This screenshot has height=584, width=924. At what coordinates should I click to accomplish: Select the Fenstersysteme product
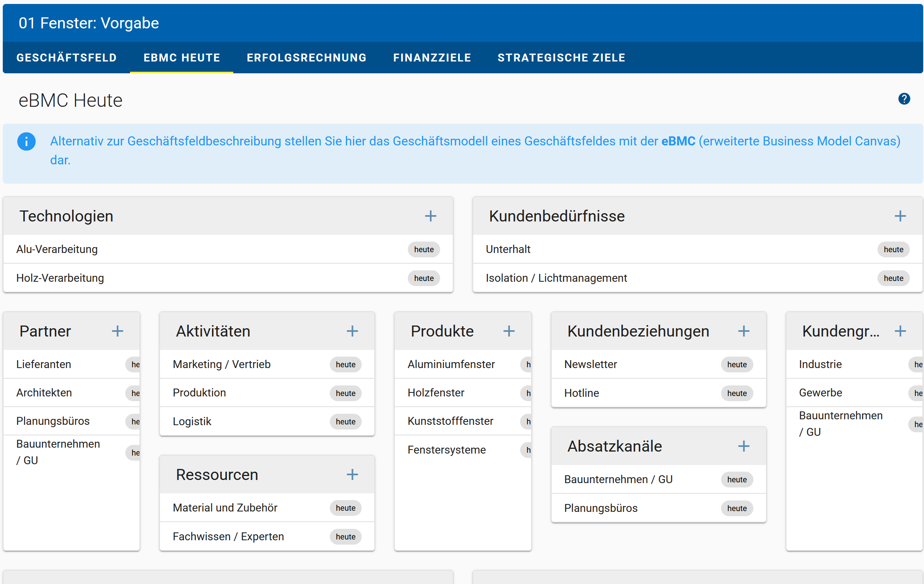(x=463, y=450)
